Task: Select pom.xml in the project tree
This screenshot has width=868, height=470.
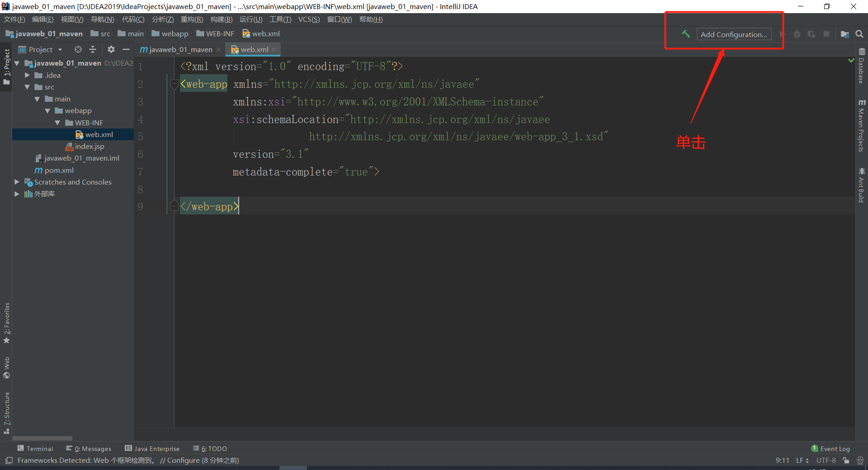Action: tap(59, 170)
